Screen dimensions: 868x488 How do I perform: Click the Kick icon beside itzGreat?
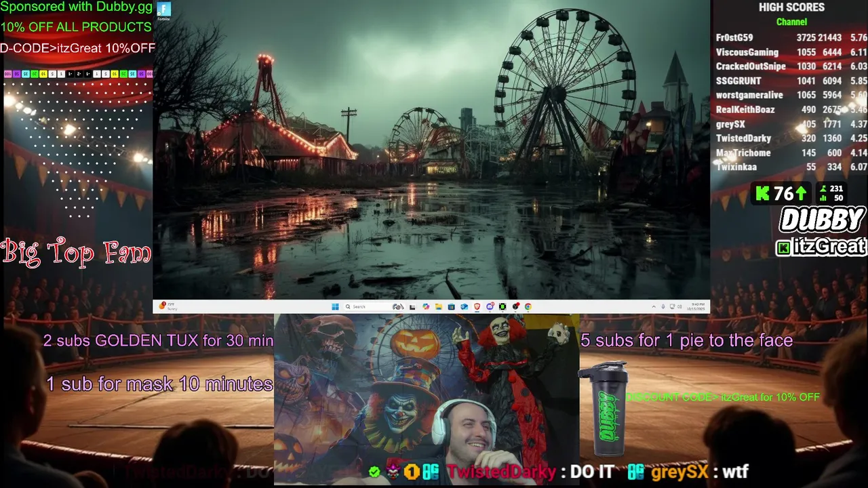(x=783, y=247)
